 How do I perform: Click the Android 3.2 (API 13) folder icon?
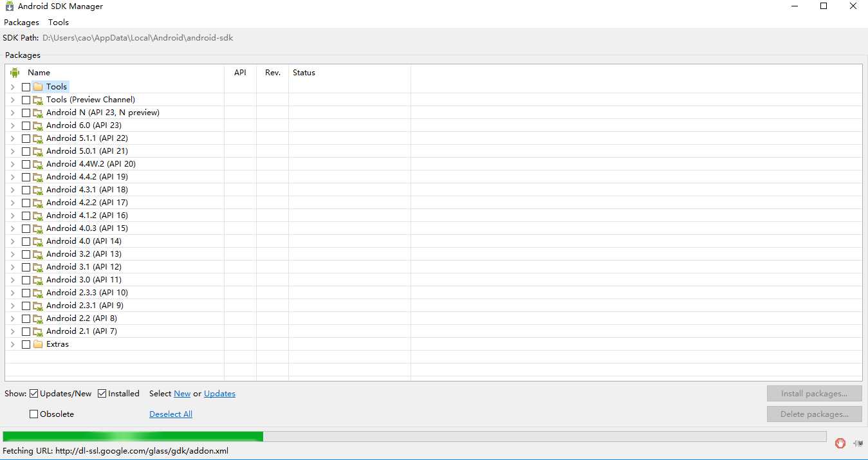point(38,254)
